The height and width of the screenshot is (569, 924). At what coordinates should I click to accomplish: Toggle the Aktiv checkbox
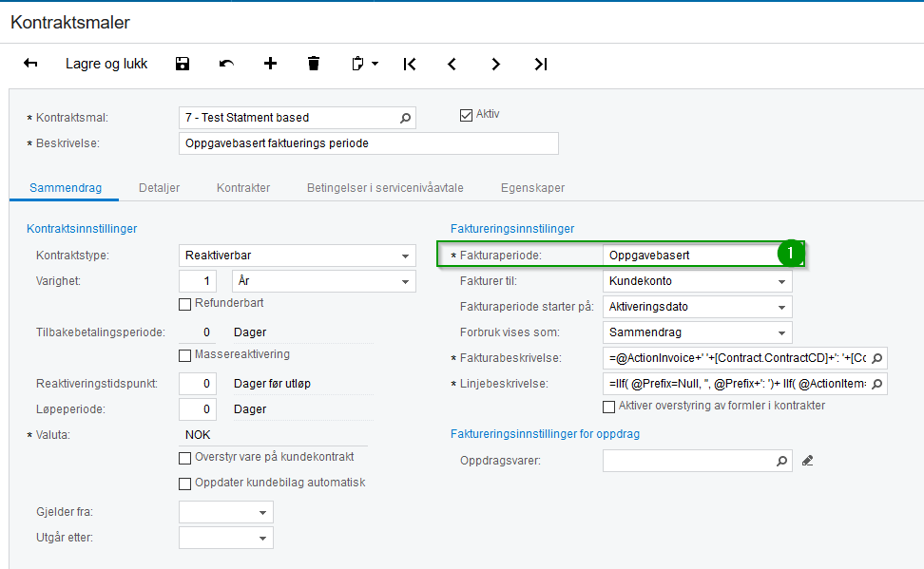[x=466, y=115]
